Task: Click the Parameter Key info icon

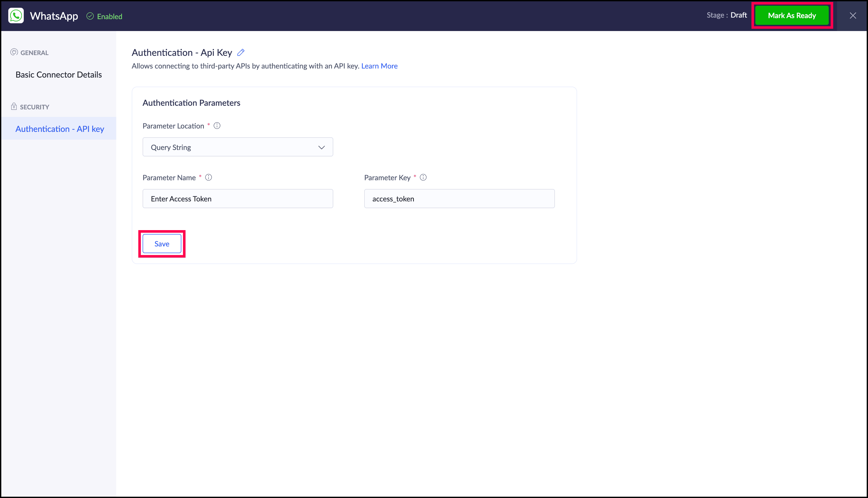Action: tap(423, 177)
